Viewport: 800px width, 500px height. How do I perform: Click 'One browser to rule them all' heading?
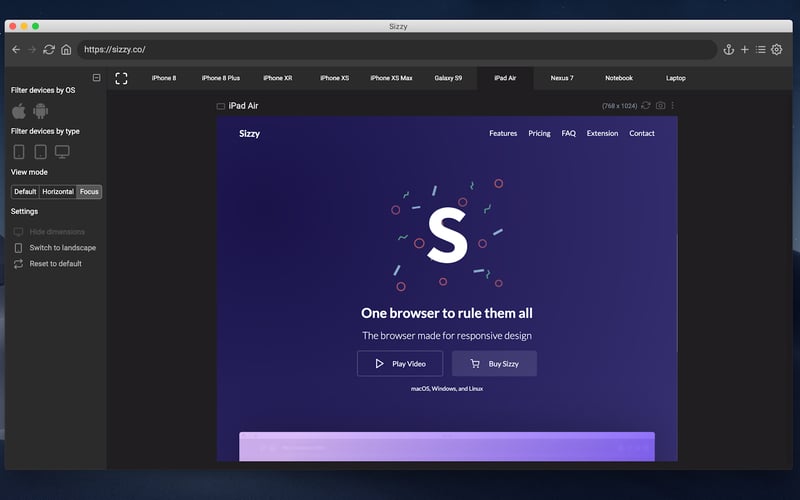(447, 313)
